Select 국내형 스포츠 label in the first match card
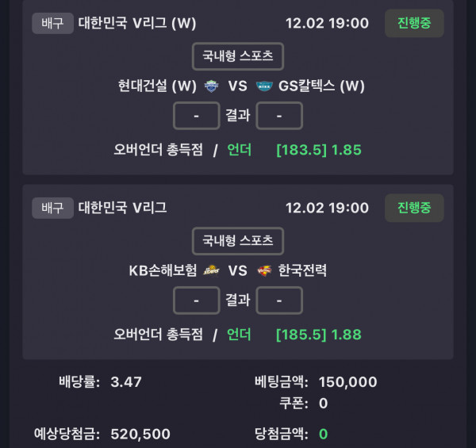The image size is (476, 448). click(238, 56)
